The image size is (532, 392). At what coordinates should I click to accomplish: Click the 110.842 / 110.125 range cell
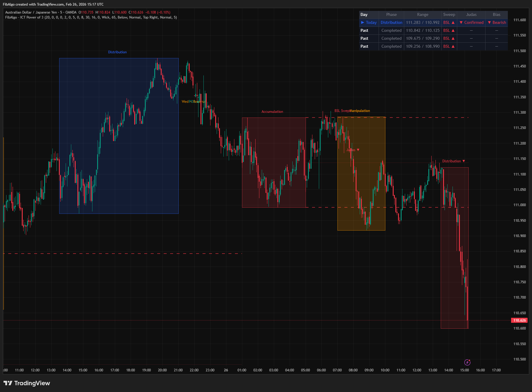point(422,30)
